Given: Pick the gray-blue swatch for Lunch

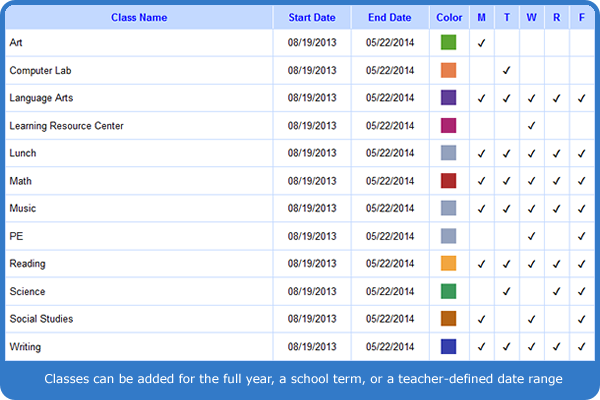Looking at the screenshot, I should [x=448, y=153].
